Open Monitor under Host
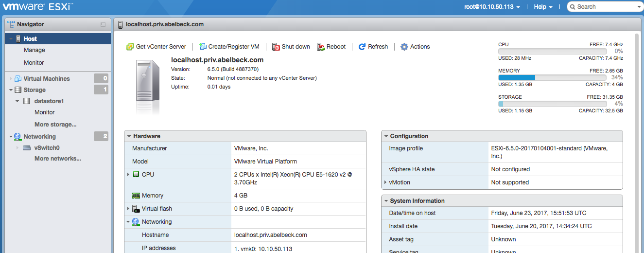Image resolution: width=644 pixels, height=253 pixels. (34, 63)
